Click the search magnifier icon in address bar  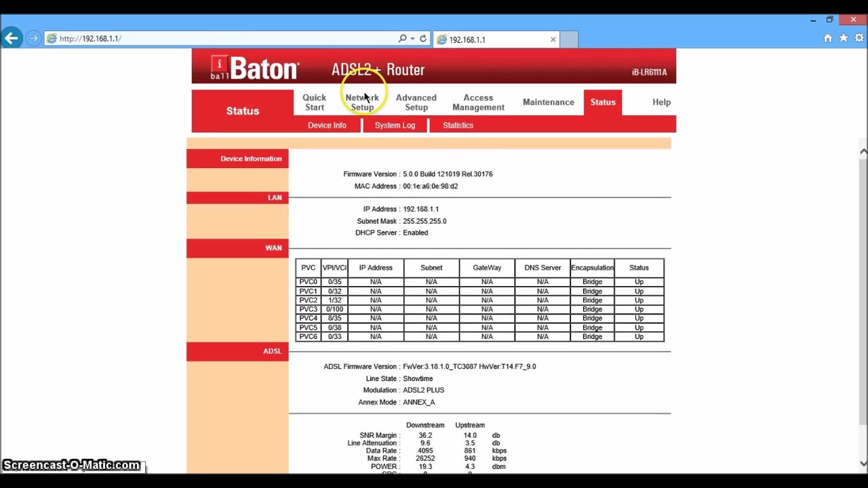tap(402, 39)
